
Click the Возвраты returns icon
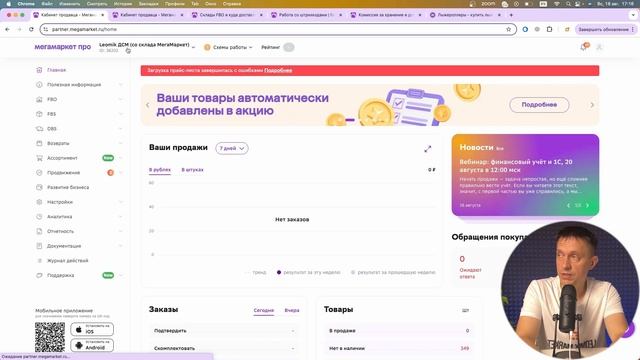pos(39,144)
